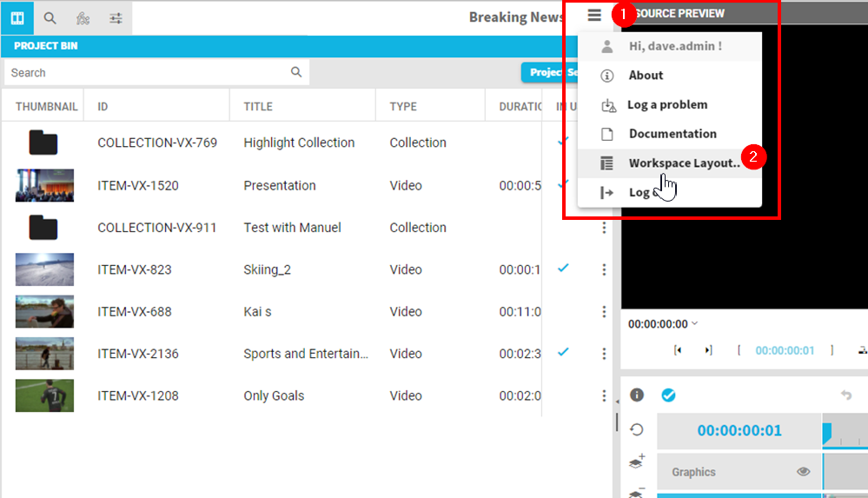Open the three-dot menu for Only Goals

tap(604, 396)
